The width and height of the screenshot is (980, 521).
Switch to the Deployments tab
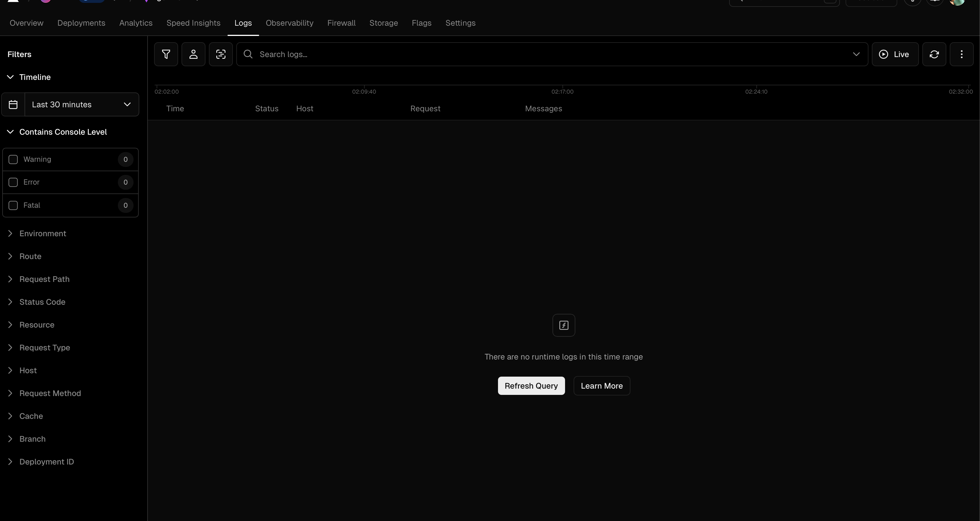(x=81, y=23)
